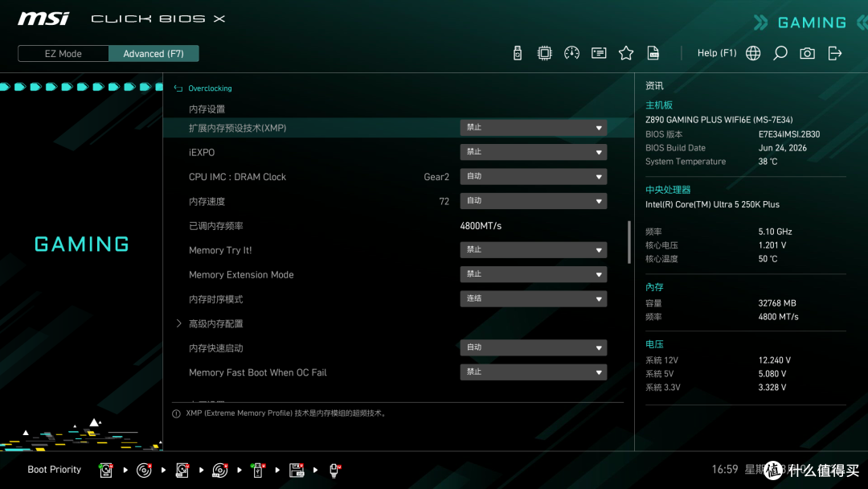Click the exit door icon
This screenshot has width=868, height=489.
[835, 53]
